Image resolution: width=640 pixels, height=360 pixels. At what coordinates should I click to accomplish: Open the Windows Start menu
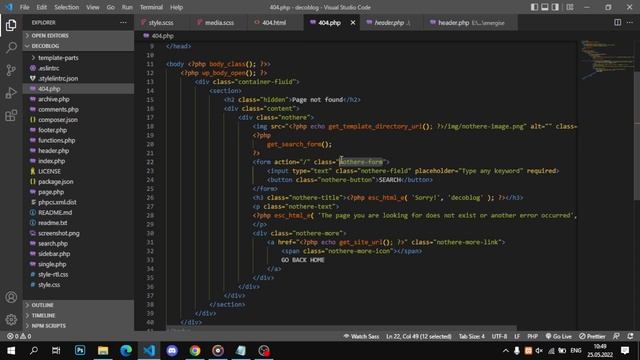[x=11, y=351]
